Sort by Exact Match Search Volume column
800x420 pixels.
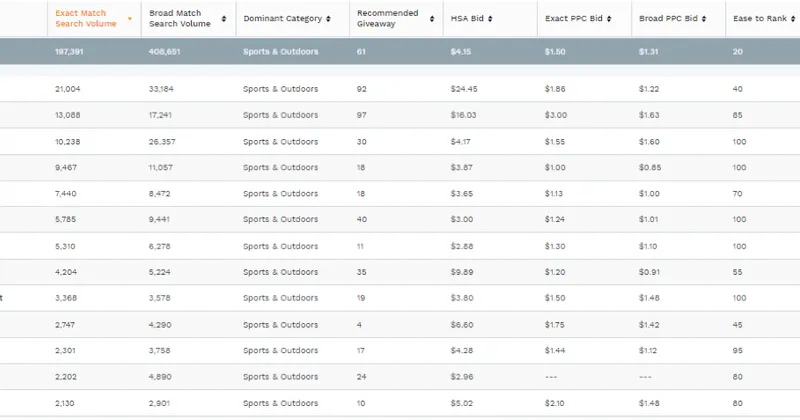(x=86, y=18)
